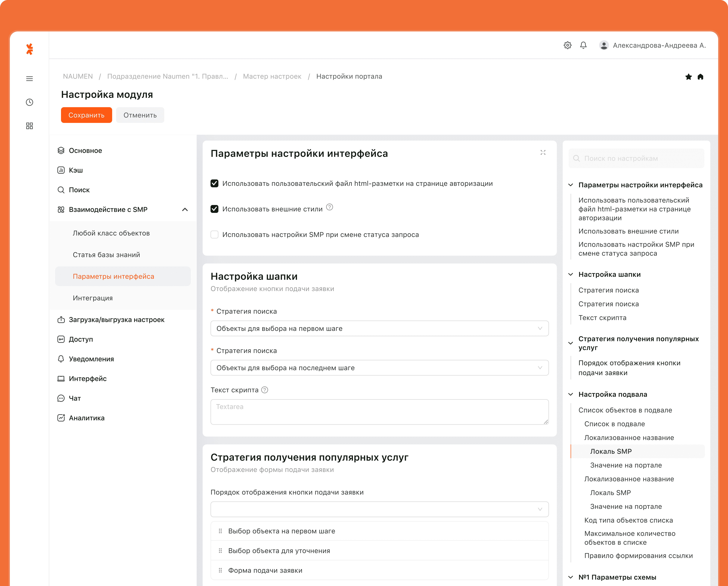Click help icon next to external styles
Viewport: 728px width, 586px height.
[330, 207]
